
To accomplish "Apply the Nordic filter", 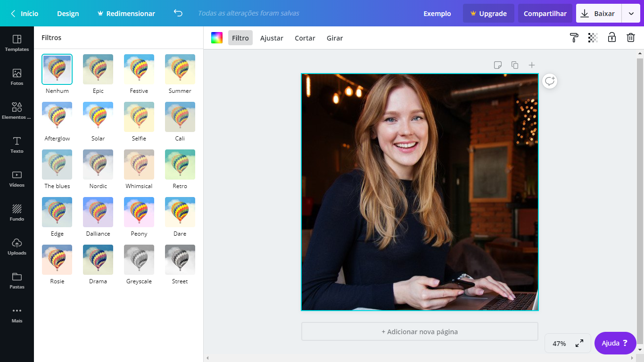I will (98, 165).
